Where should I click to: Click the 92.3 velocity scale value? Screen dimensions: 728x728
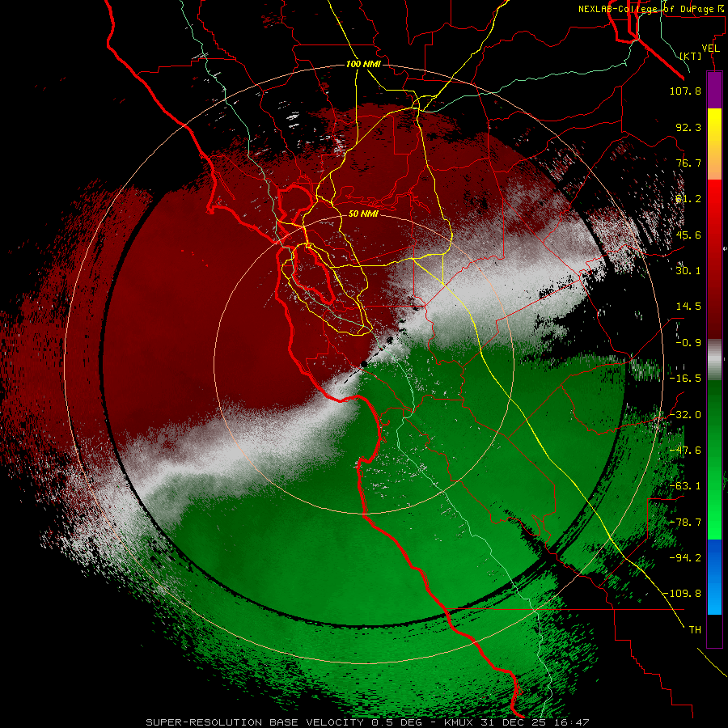point(688,127)
